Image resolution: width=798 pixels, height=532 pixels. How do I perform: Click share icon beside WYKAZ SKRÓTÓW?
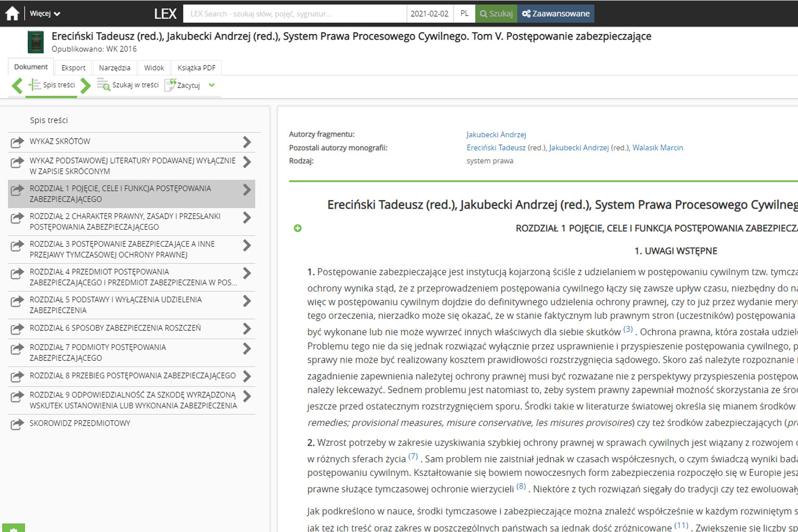pyautogui.click(x=18, y=142)
